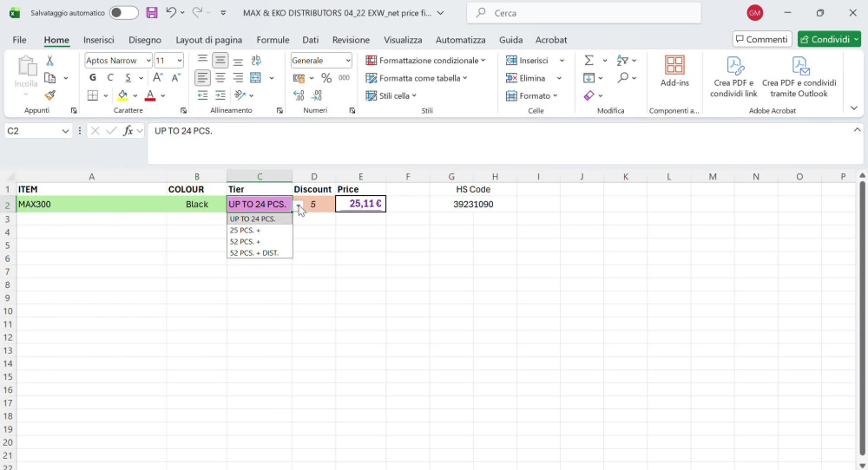Expand Formattazione condizionale menu
The height and width of the screenshot is (470, 868).
coord(483,61)
